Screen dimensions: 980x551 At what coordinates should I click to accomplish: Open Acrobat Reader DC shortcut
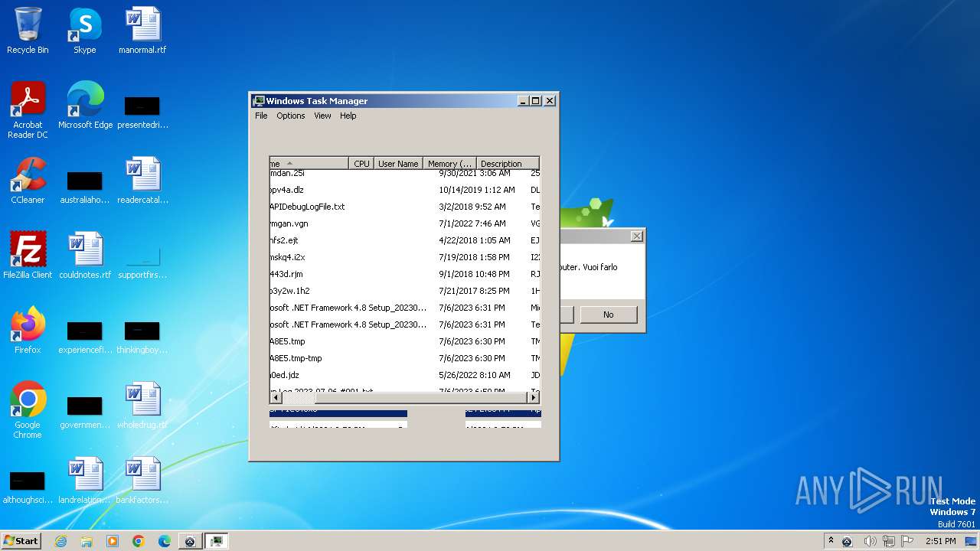pos(28,109)
